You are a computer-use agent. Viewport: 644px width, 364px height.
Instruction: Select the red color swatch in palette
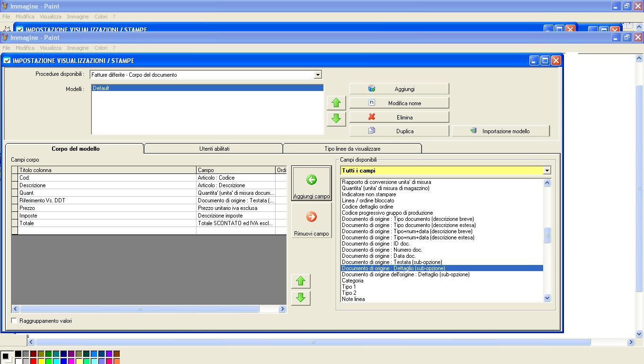tap(33, 361)
